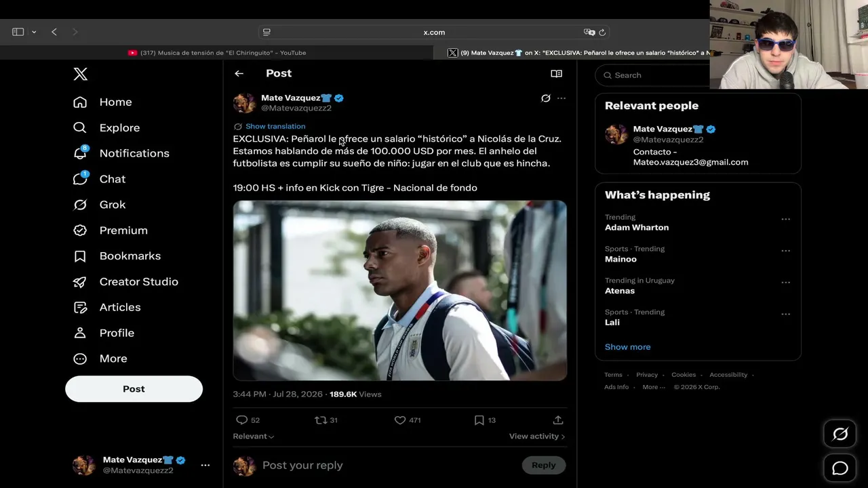Click Show translation link
The height and width of the screenshot is (488, 868).
(x=275, y=126)
